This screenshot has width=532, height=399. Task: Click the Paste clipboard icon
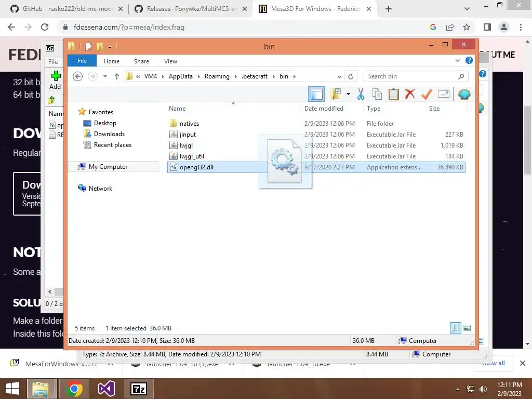tap(394, 94)
